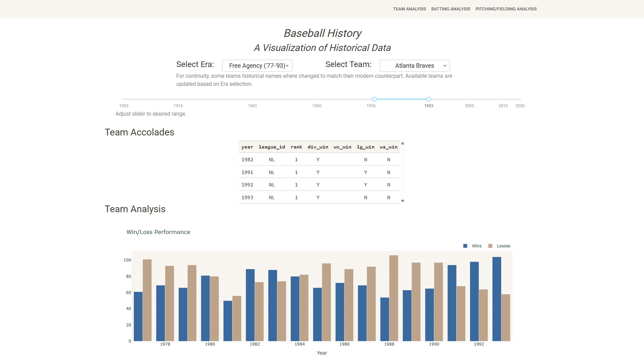Click the NL cell in 1992 row
Viewport: 644px width, 362px height.
[x=272, y=185]
